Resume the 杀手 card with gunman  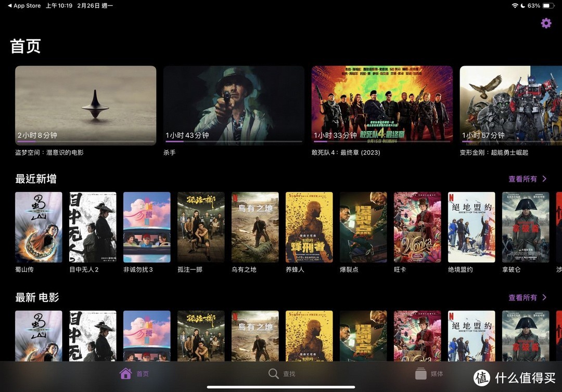[x=234, y=105]
